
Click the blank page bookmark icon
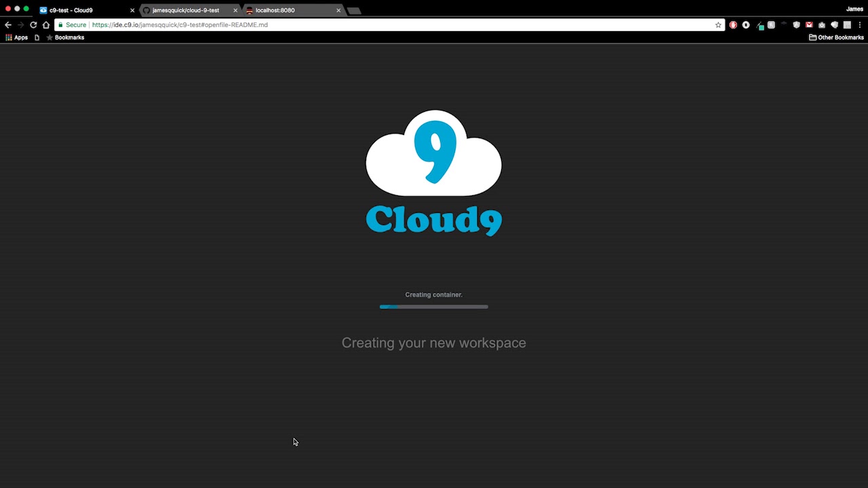[37, 38]
